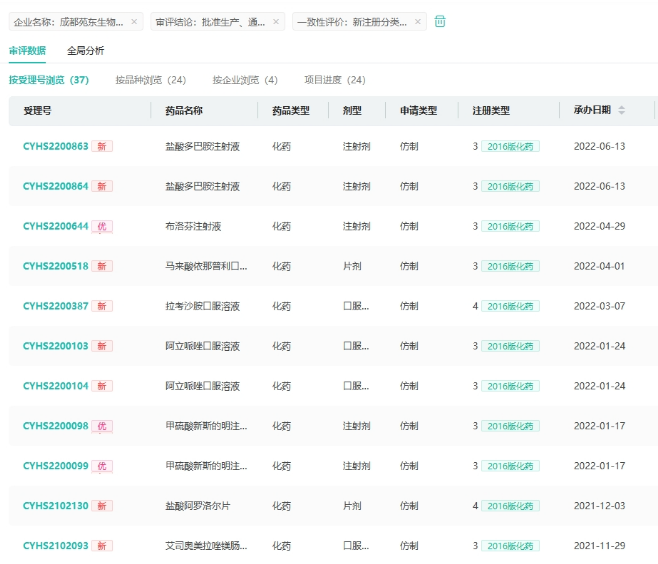Remove the 企业名称 filter tag

coord(135,22)
